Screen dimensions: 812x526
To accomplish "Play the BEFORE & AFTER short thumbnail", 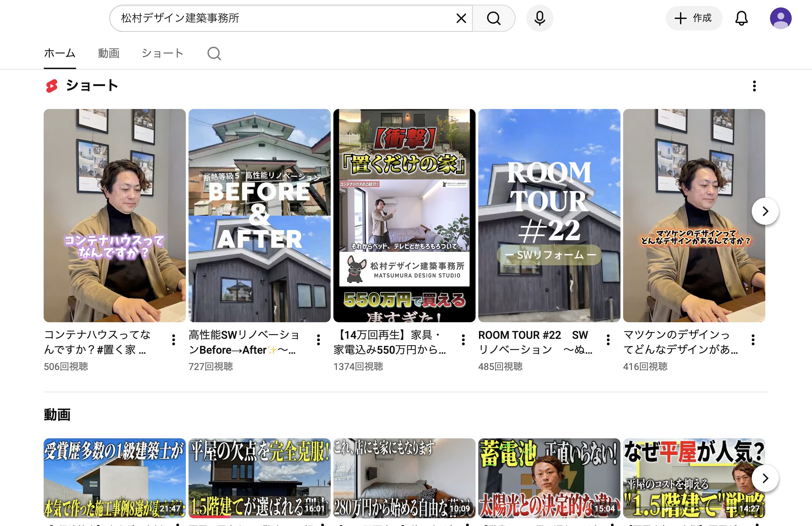I will tap(259, 216).
